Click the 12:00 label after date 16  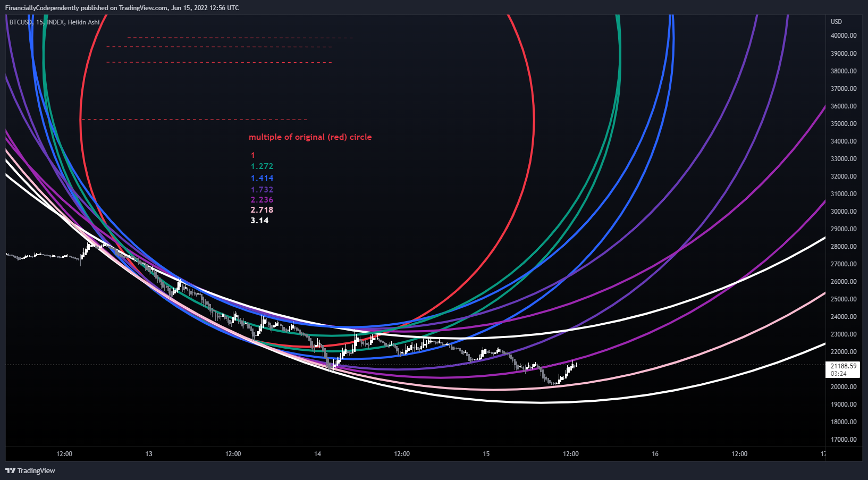tap(739, 453)
